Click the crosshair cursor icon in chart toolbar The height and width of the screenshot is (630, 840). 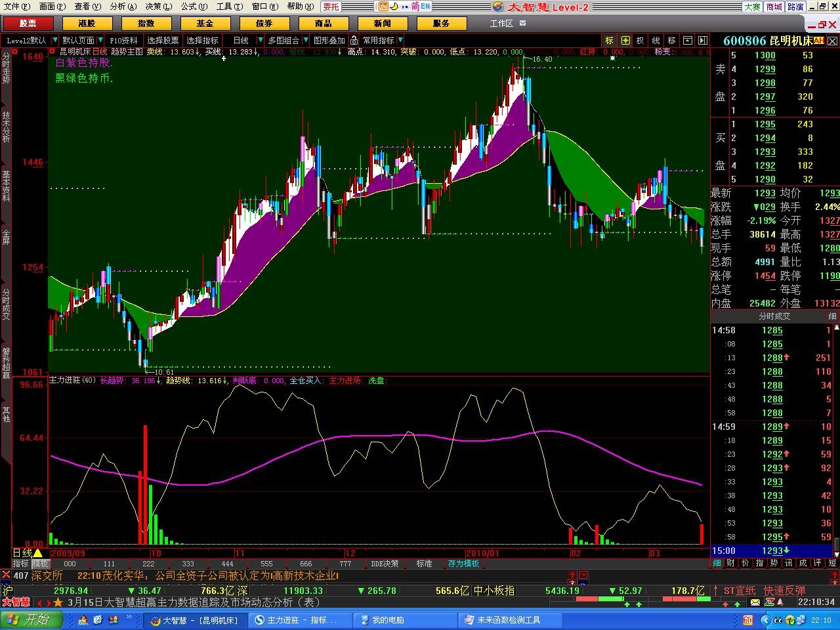coord(625,40)
